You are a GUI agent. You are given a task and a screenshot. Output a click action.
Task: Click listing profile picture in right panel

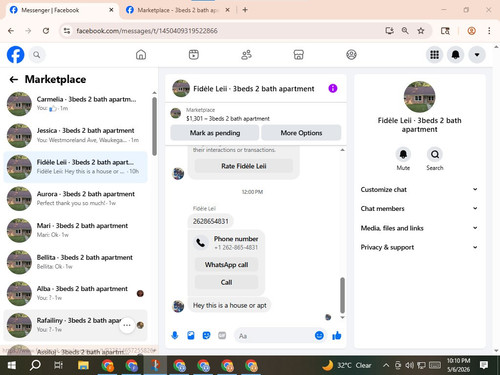pos(419,97)
